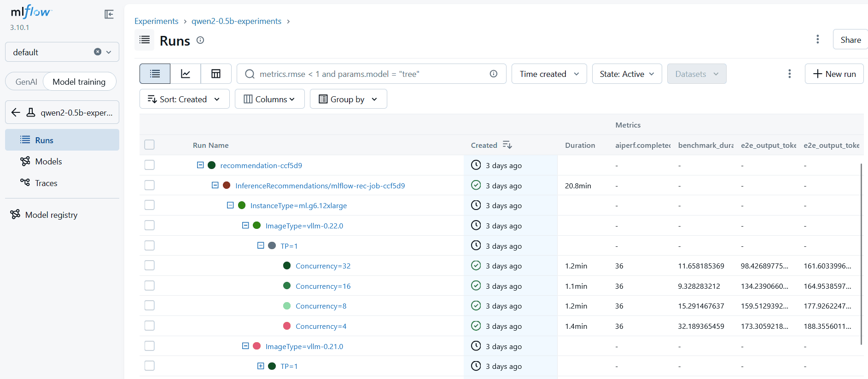The width and height of the screenshot is (868, 379).
Task: Check the InstanceType=ml.g6.12xlarge row checkbox
Action: [149, 205]
